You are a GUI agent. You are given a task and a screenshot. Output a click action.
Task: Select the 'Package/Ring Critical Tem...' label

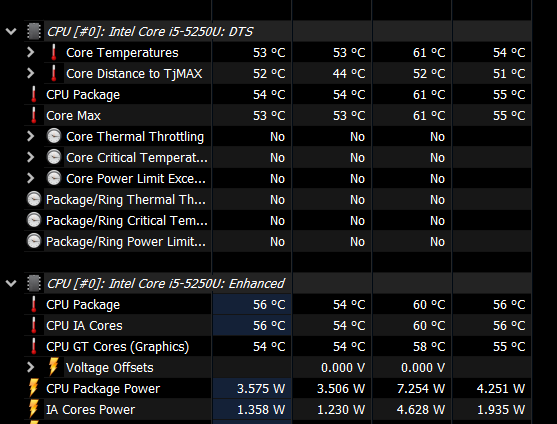point(127,221)
